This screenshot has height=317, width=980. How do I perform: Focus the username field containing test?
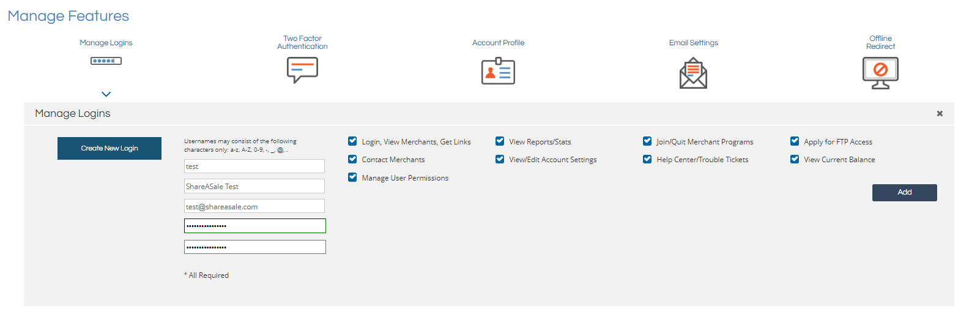click(x=254, y=166)
